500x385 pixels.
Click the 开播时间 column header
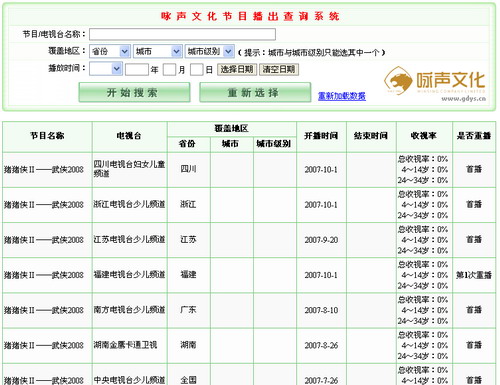tap(321, 136)
